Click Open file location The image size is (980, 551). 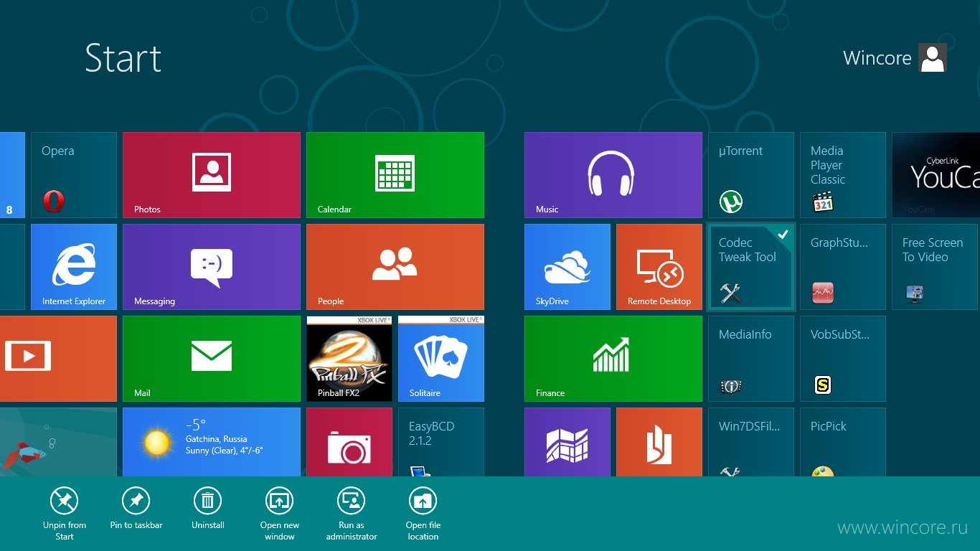coord(423,514)
